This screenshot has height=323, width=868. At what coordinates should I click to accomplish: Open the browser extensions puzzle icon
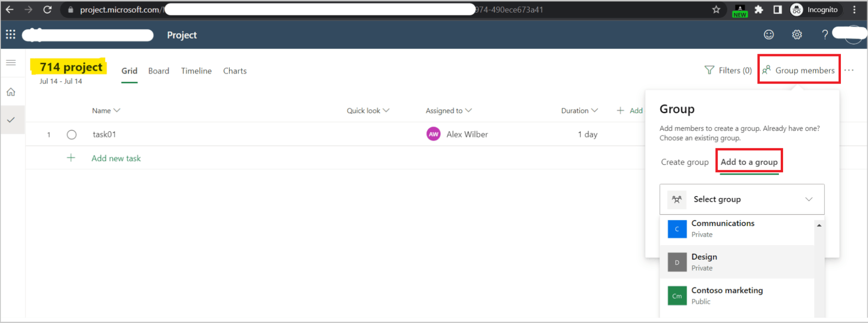759,10
